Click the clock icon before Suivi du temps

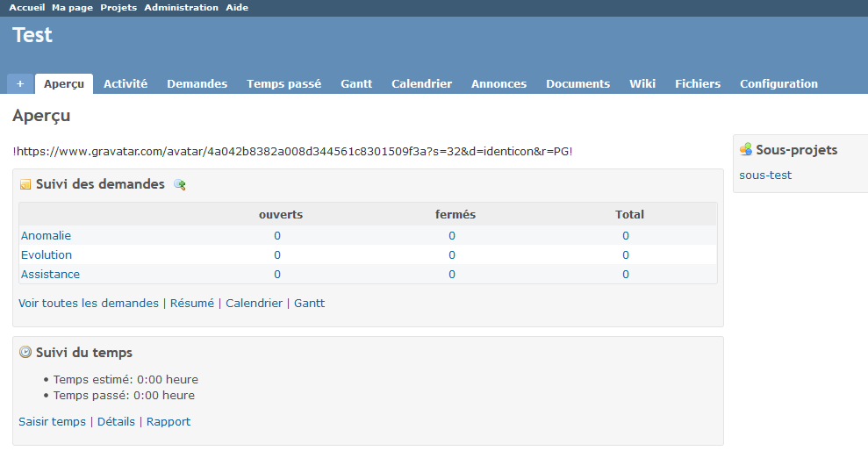coord(25,352)
